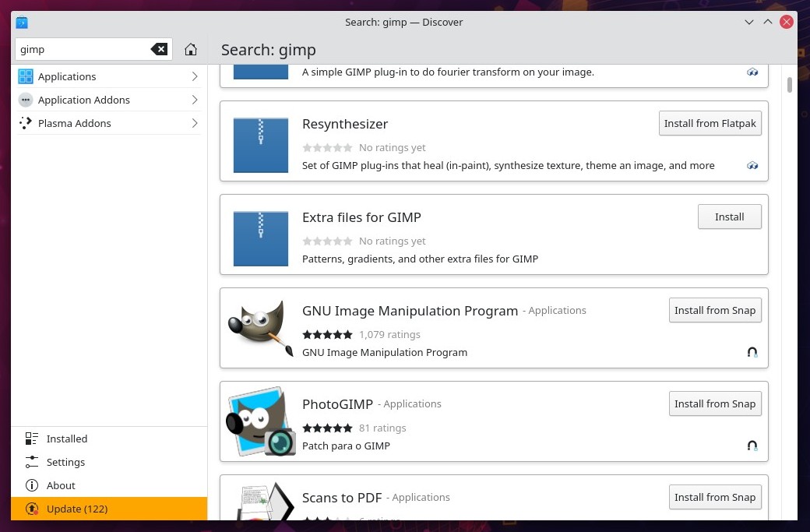Click the Resynthesizer archive icon
This screenshot has width=810, height=532.
click(260, 145)
